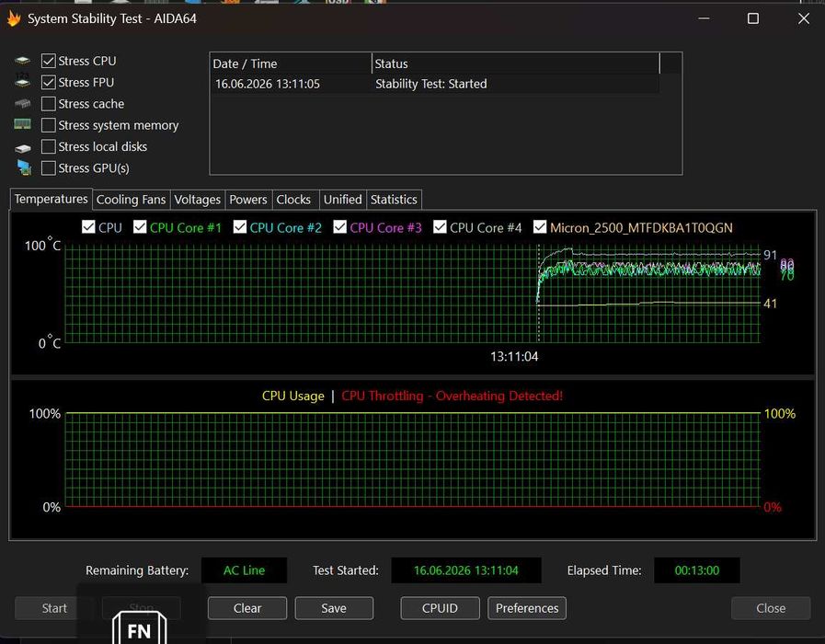Click the CPU Usage graph label
Viewport: 825px width, 644px height.
(293, 396)
